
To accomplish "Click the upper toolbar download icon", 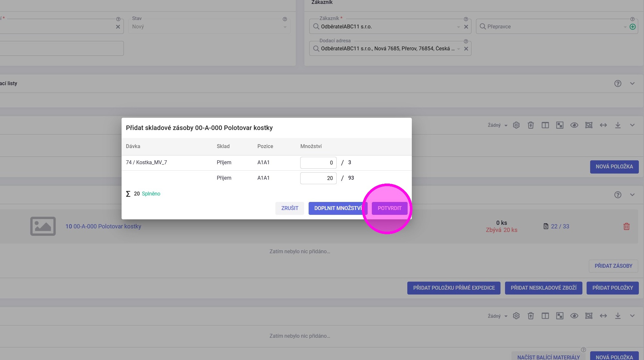I will pos(618,125).
